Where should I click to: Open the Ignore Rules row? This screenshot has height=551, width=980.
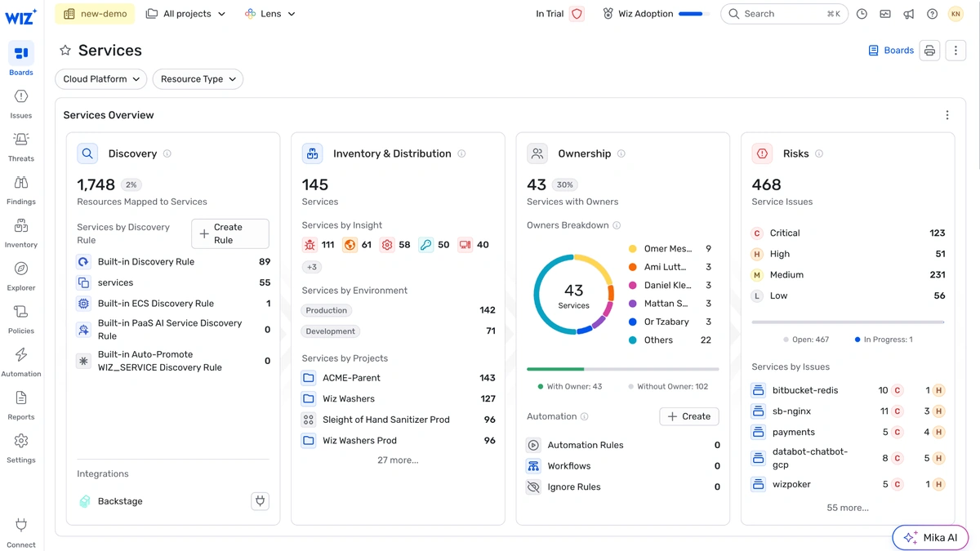pos(623,487)
